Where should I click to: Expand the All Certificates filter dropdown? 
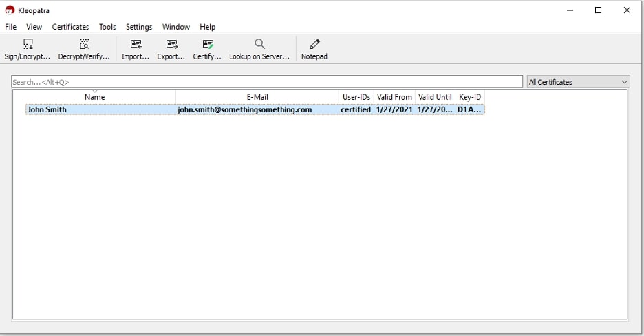578,82
